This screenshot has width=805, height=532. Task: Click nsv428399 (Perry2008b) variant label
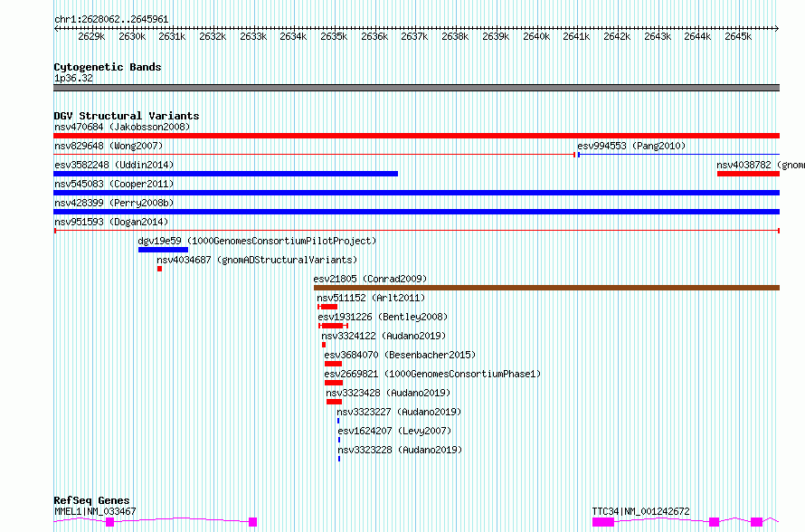coord(114,203)
